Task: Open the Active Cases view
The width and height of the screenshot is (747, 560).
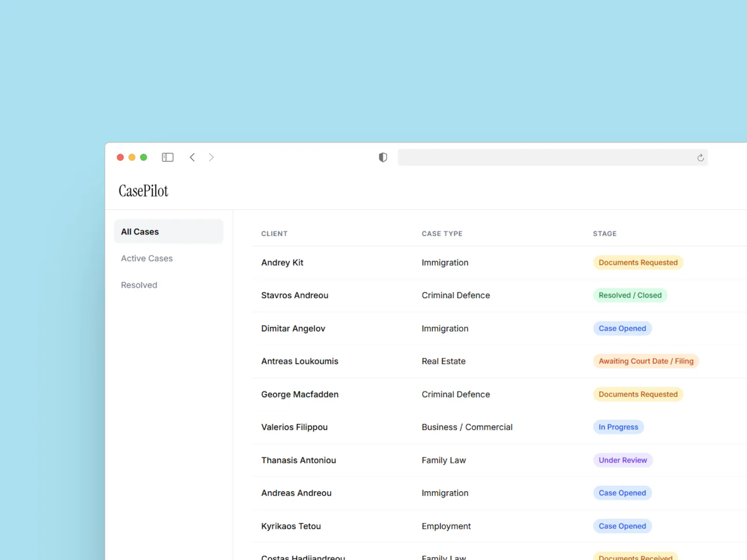Action: 147,258
